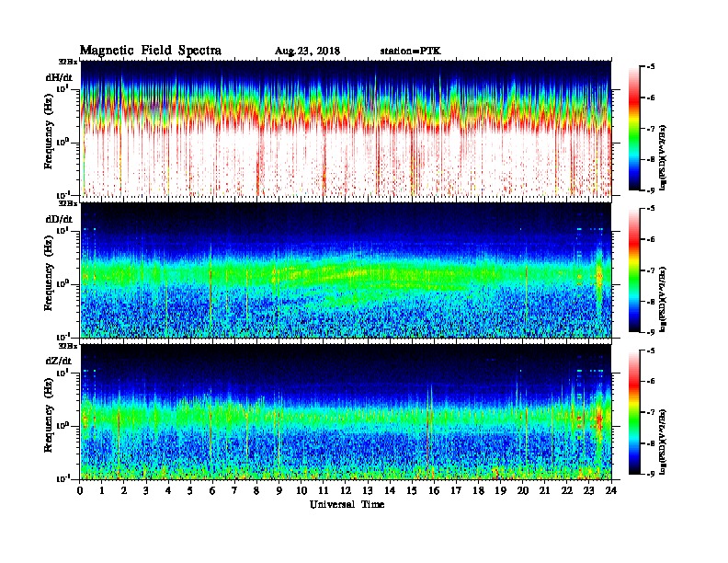728x563 pixels.
Task: Click the "Magnetic Field Spectra" title
Action: pyautogui.click(x=151, y=51)
